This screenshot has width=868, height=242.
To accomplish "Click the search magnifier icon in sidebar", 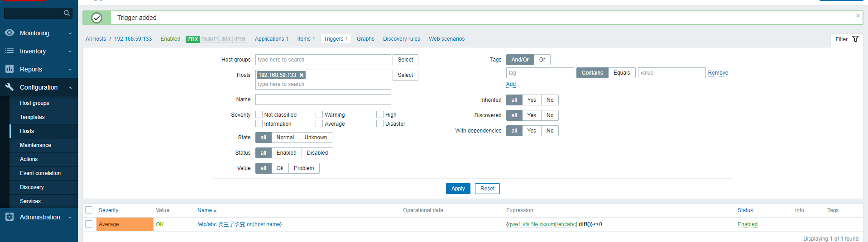I will click(67, 13).
